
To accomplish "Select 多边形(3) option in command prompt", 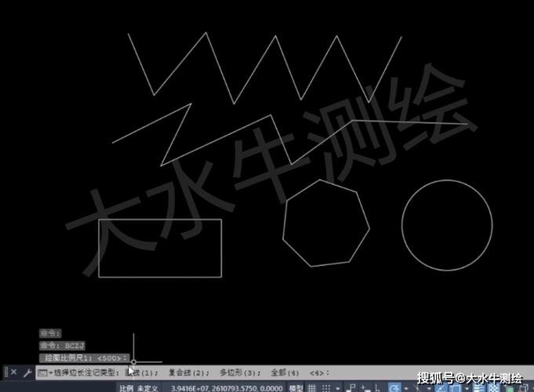I will (x=238, y=372).
